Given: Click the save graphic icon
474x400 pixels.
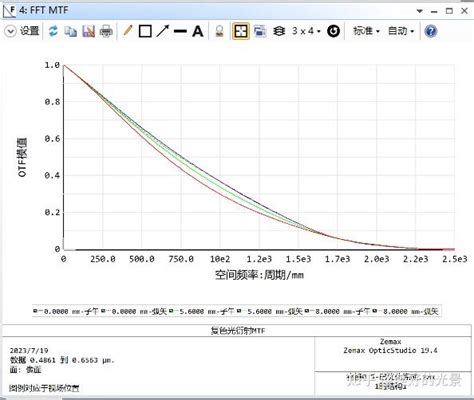Looking at the screenshot, I should pos(88,31).
